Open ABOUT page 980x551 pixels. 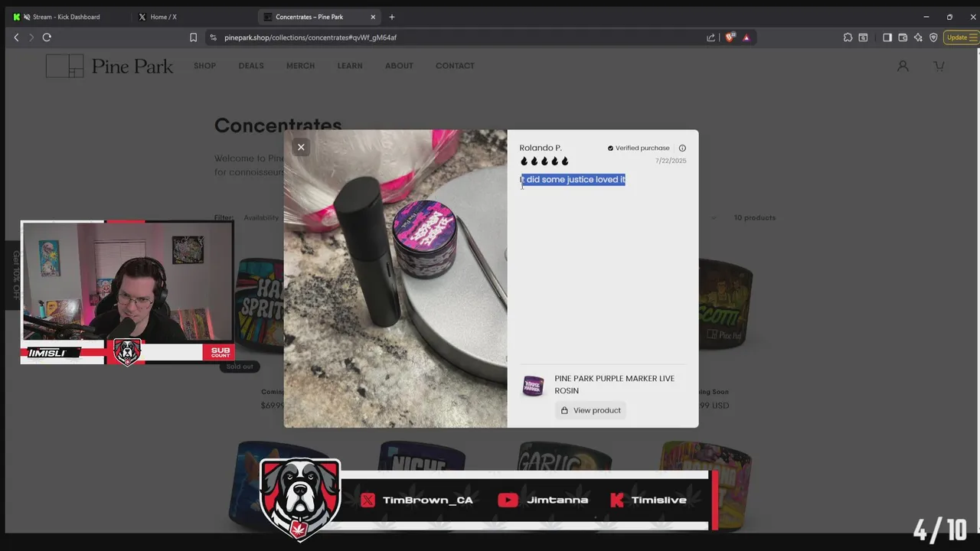[x=399, y=66]
